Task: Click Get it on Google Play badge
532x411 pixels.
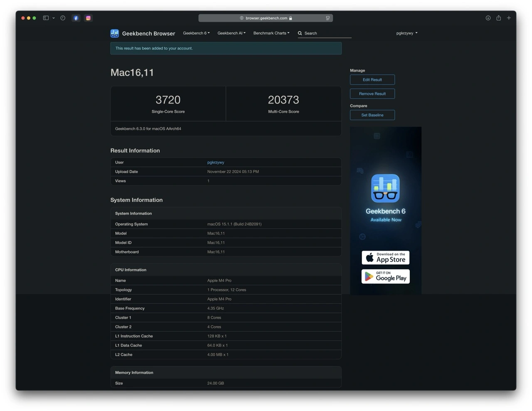Action: pos(385,277)
